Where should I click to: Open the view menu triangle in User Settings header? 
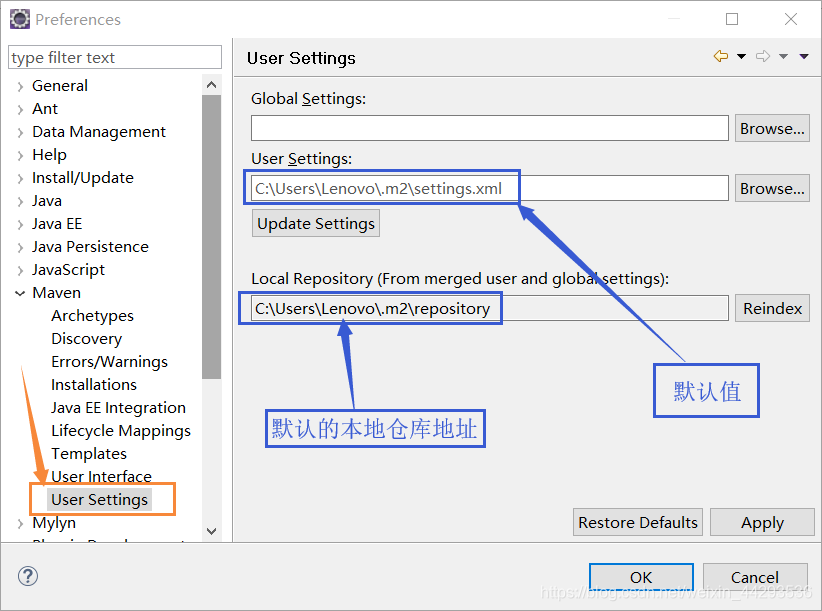tap(804, 57)
